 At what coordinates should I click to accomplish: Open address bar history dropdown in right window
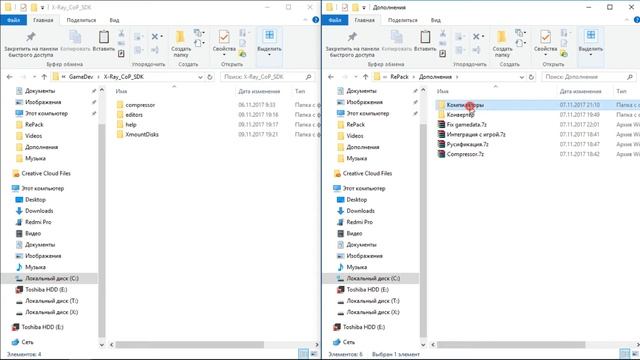click(522, 77)
